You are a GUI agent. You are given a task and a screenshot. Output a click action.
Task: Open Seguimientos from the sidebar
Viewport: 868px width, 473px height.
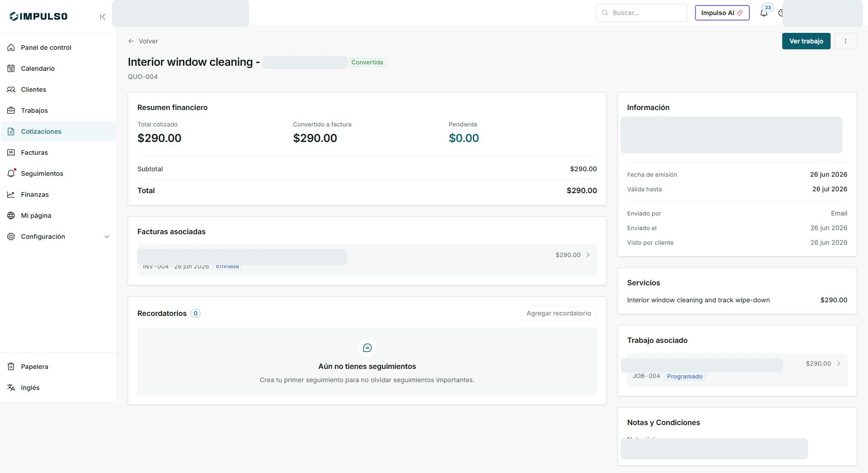tap(58, 173)
